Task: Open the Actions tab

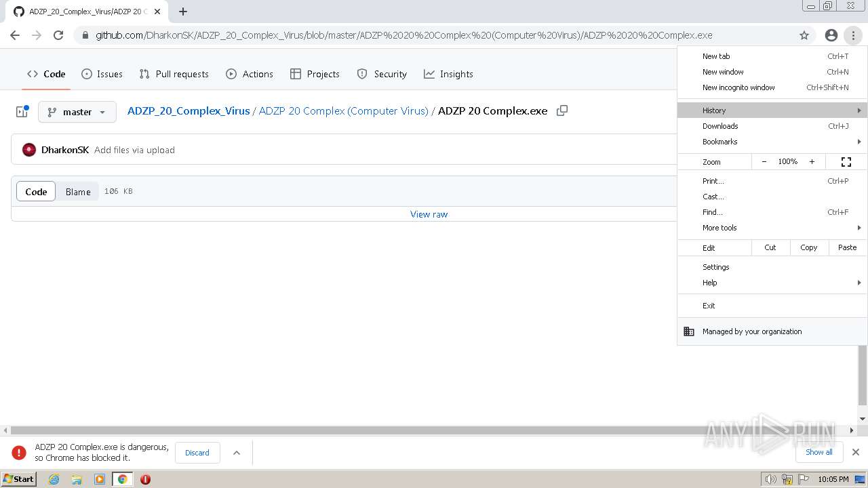Action: [250, 74]
